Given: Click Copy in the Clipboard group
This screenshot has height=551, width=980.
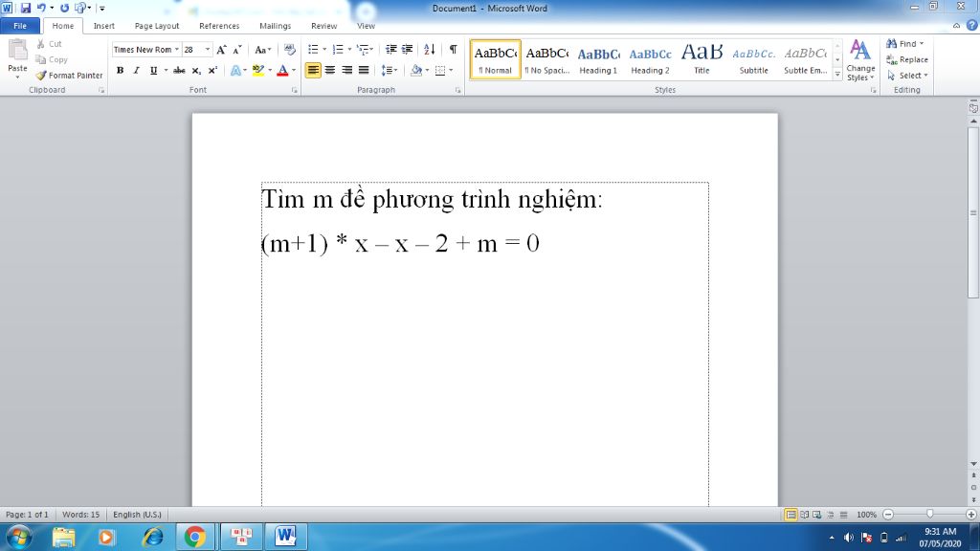Looking at the screenshot, I should pyautogui.click(x=52, y=59).
